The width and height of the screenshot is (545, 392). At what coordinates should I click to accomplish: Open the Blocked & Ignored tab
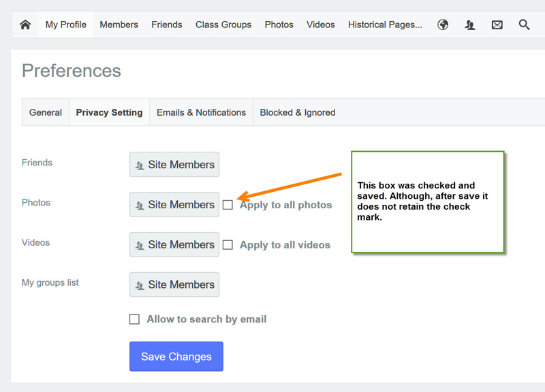[x=298, y=112]
